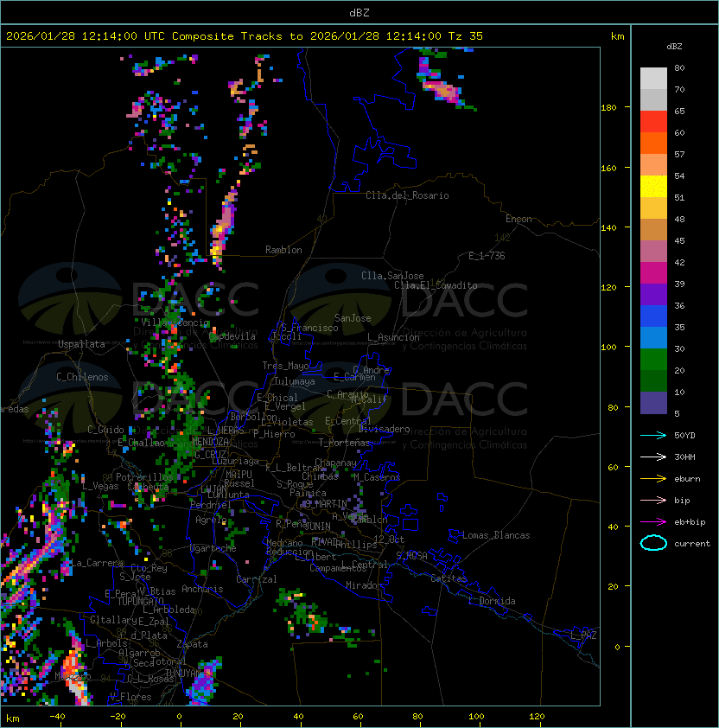Select the light blue legend swatch

(x=653, y=338)
